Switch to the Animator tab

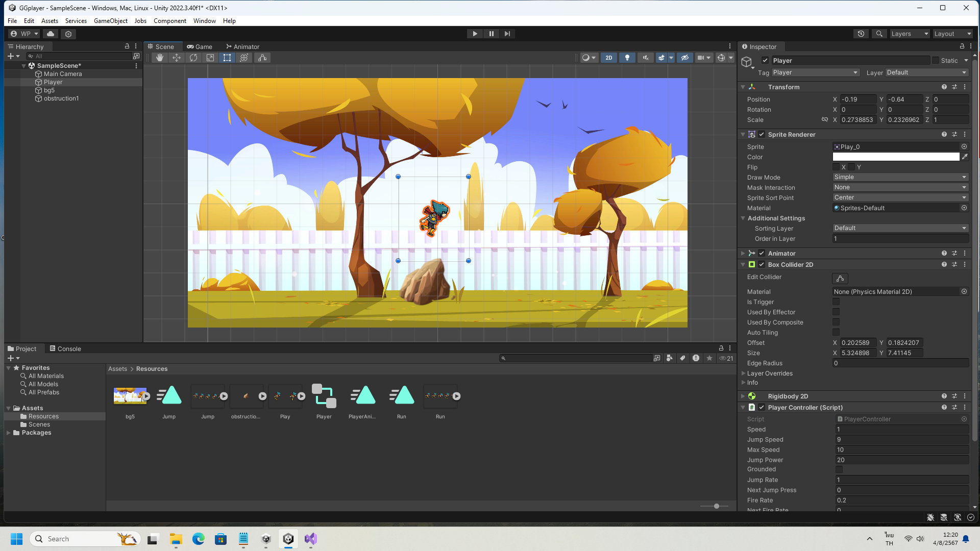243,46
